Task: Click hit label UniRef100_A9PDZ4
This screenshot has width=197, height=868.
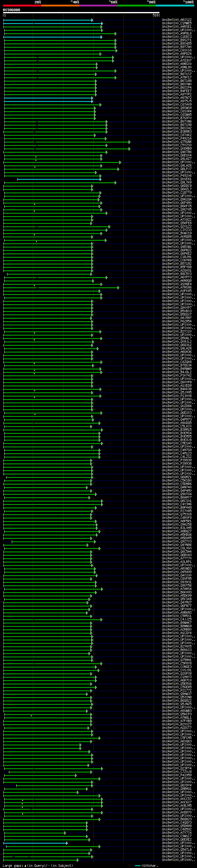Action: click(177, 54)
